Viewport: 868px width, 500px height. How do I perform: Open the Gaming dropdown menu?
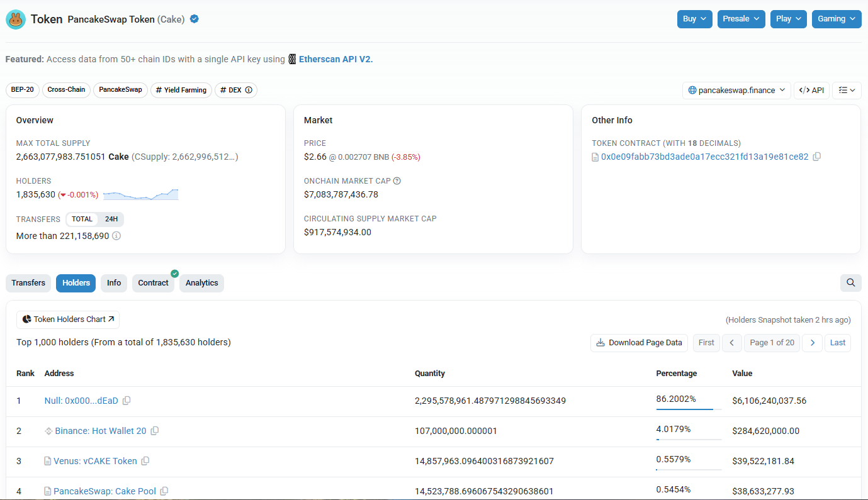coord(836,19)
